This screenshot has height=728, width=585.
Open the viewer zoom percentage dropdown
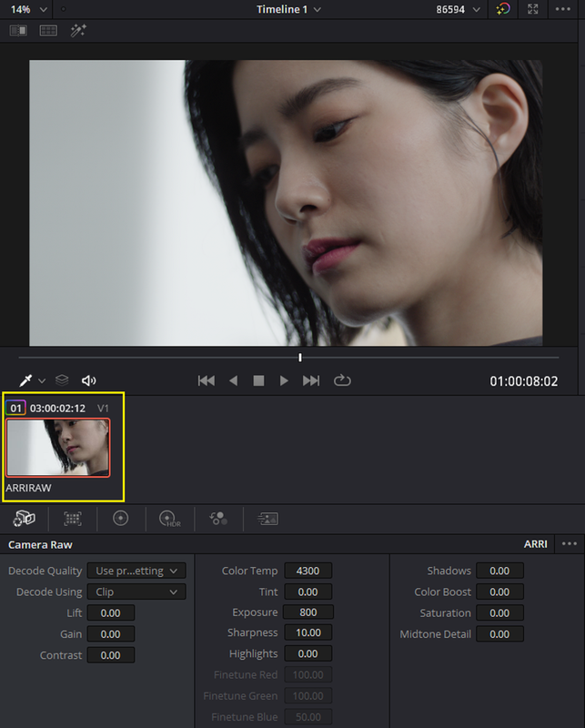click(x=28, y=9)
